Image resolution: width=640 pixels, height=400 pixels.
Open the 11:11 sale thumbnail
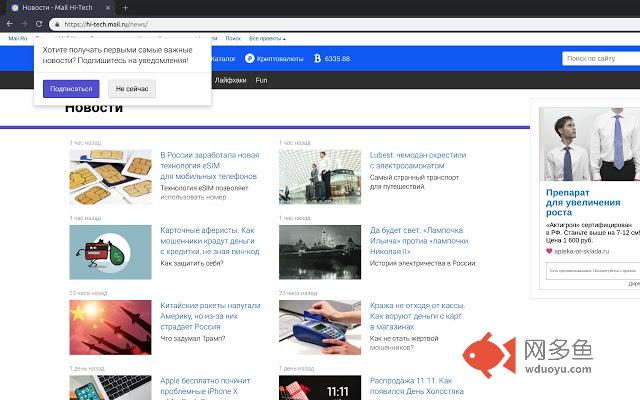coord(320,388)
